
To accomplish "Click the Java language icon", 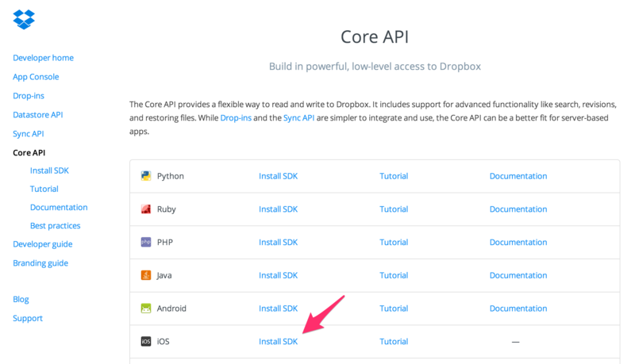I will point(146,275).
